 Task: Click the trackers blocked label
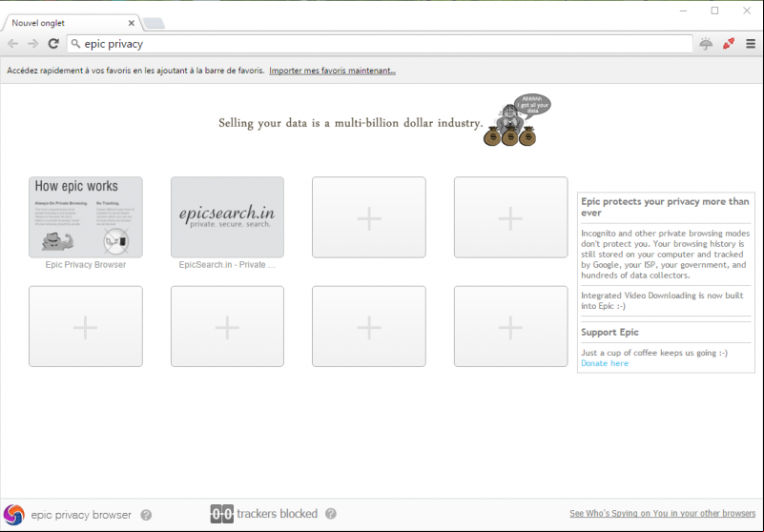coord(278,514)
